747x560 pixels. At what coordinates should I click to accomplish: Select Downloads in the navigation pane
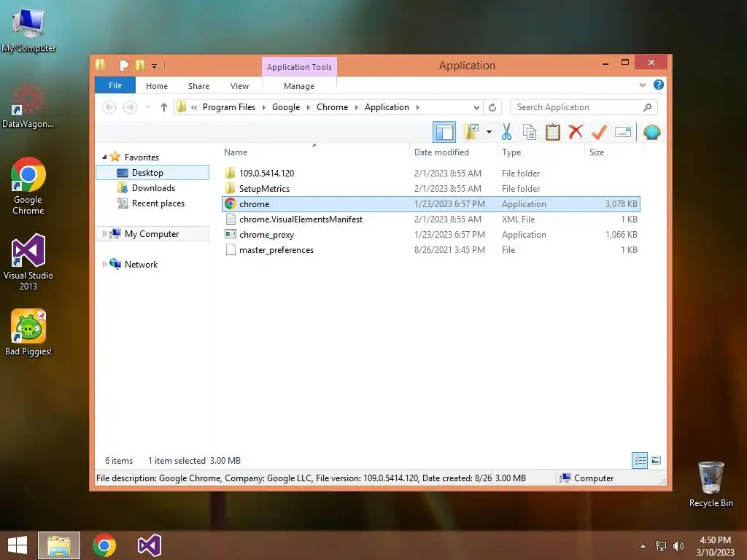pyautogui.click(x=152, y=187)
